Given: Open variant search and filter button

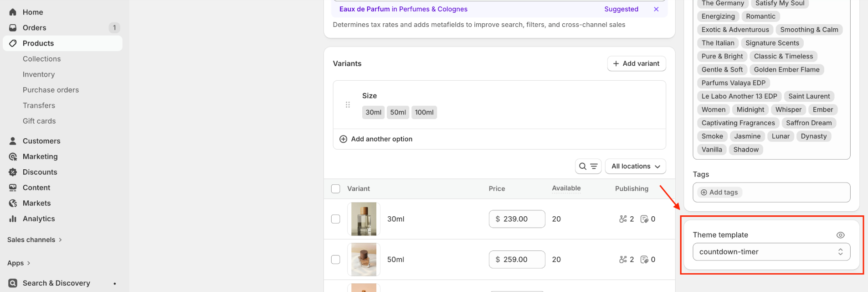Looking at the screenshot, I should [x=588, y=167].
